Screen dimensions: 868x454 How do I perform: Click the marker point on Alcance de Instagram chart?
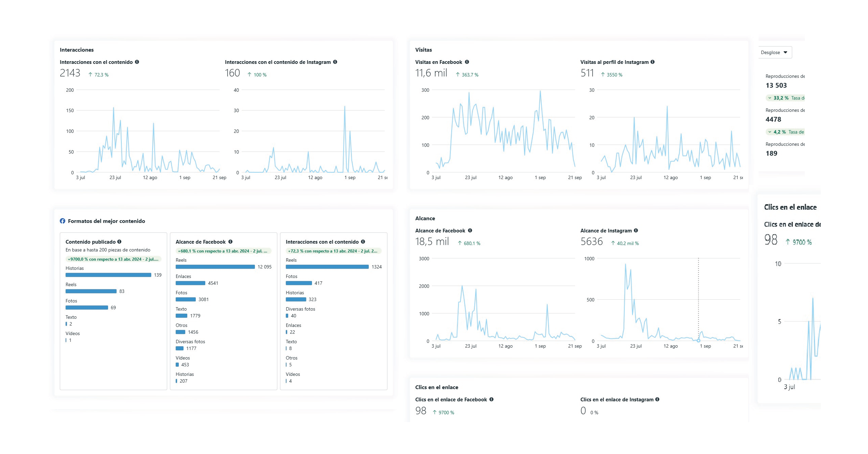(x=698, y=340)
